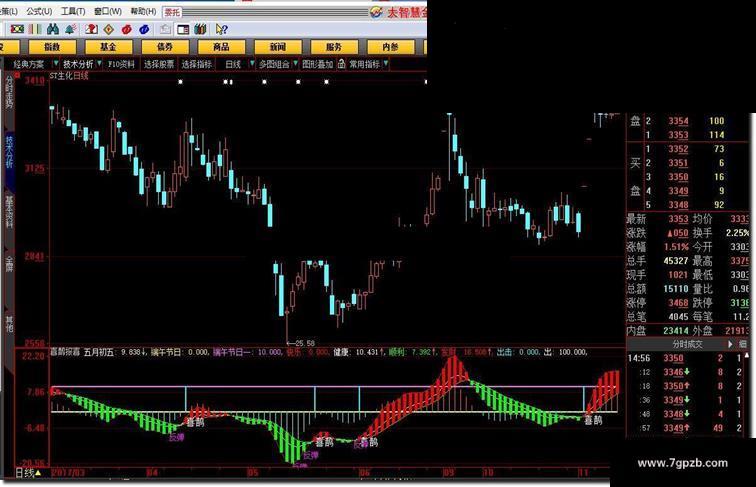Click the red swirl toolbar icon
Image resolution: width=756 pixels, height=487 pixels.
(126, 29)
